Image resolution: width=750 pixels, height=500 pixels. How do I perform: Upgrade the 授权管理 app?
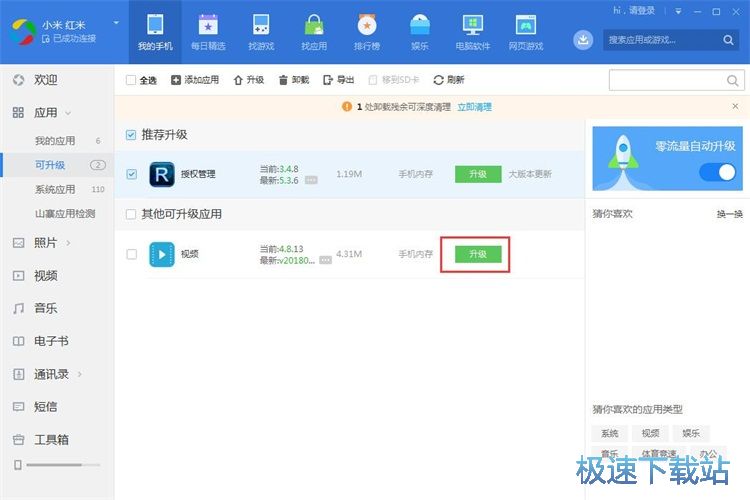coord(478,174)
